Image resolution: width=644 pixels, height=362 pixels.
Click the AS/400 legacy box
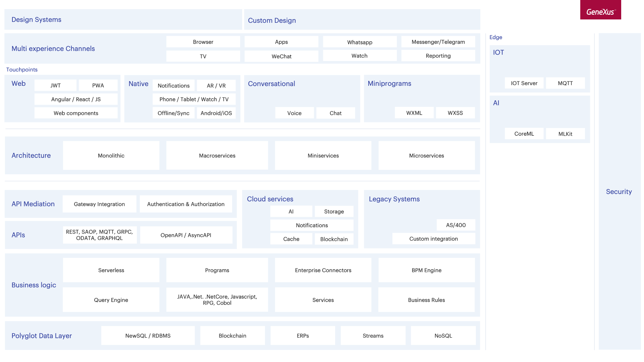[x=455, y=225]
